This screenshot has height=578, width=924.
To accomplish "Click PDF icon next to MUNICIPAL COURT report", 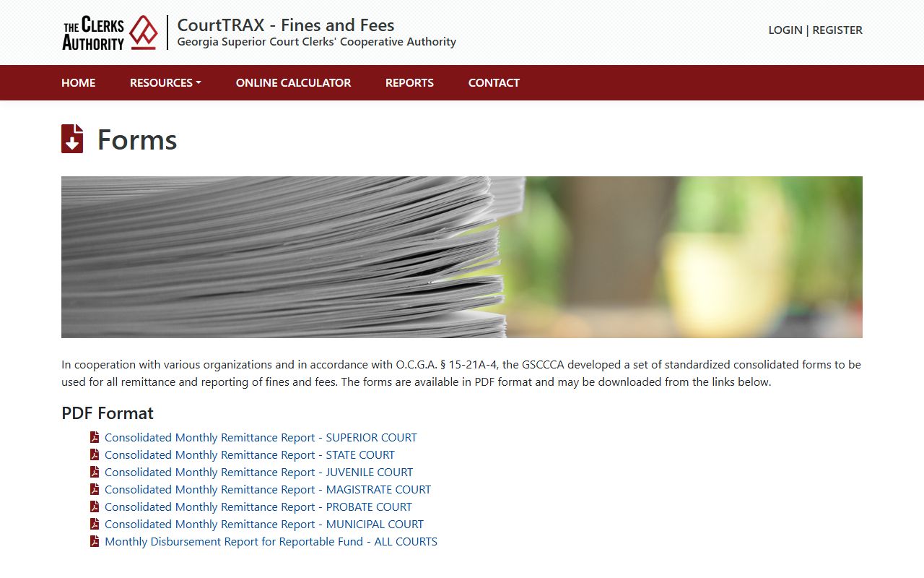I will coord(95,524).
